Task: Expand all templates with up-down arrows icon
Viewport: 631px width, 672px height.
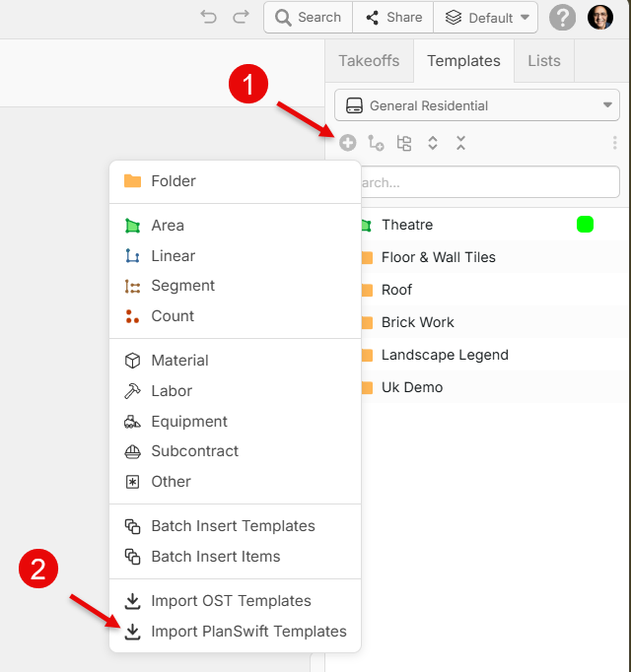Action: click(x=433, y=143)
